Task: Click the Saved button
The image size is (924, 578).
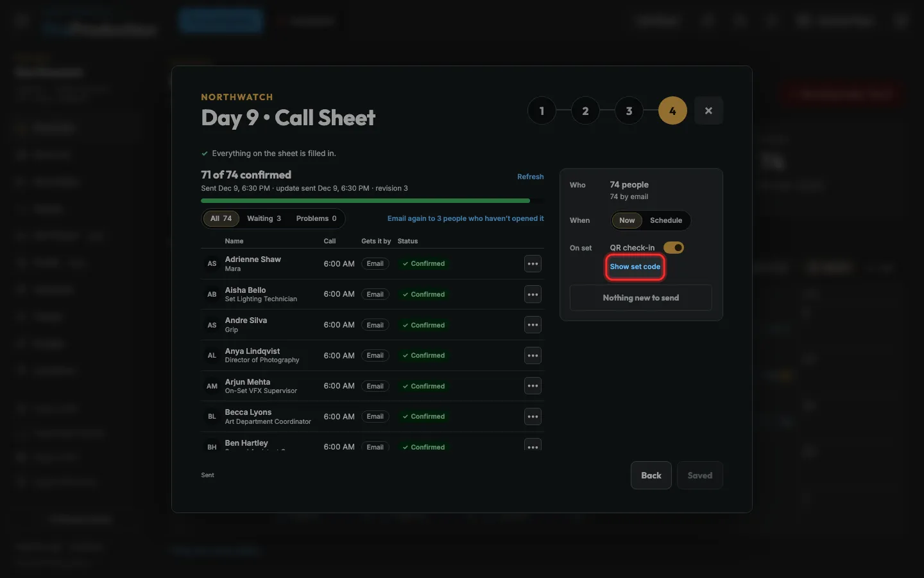Action: coord(700,476)
